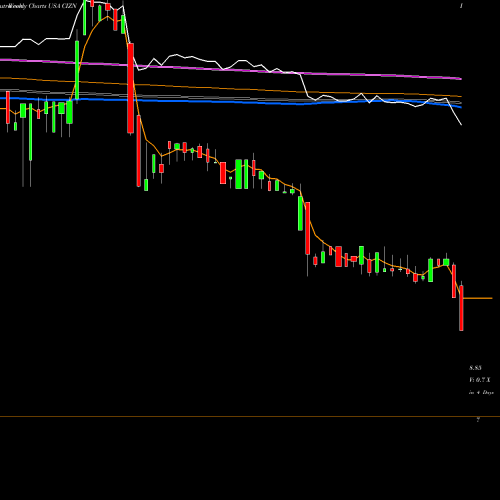This screenshot has height=500, width=500.
Task: Click the 'V: 0.7 X' volume label
Action: (x=480, y=380)
